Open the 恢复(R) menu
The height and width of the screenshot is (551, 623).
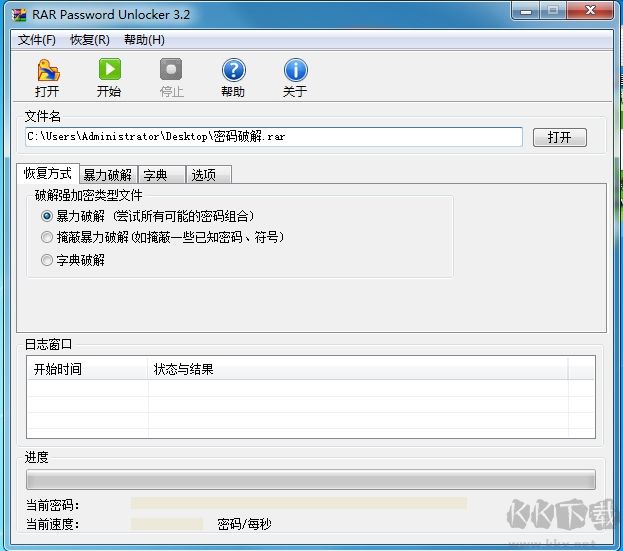(90, 40)
